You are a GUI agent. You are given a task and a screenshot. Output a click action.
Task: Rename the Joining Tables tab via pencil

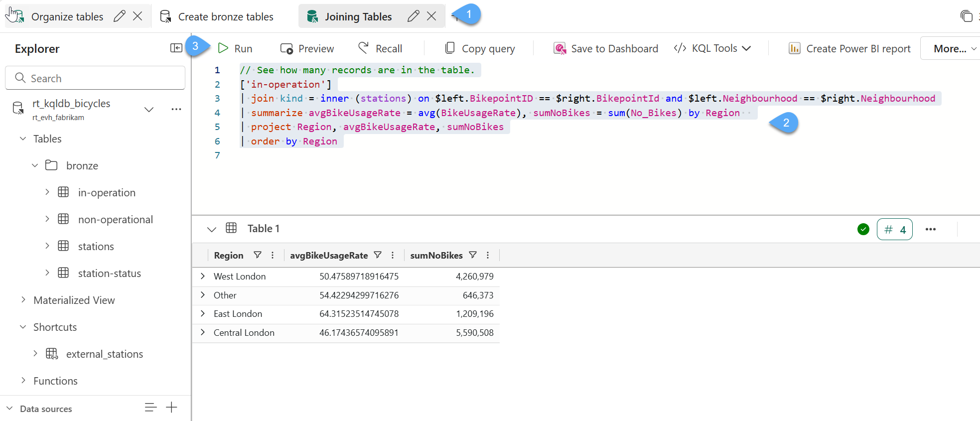click(413, 16)
